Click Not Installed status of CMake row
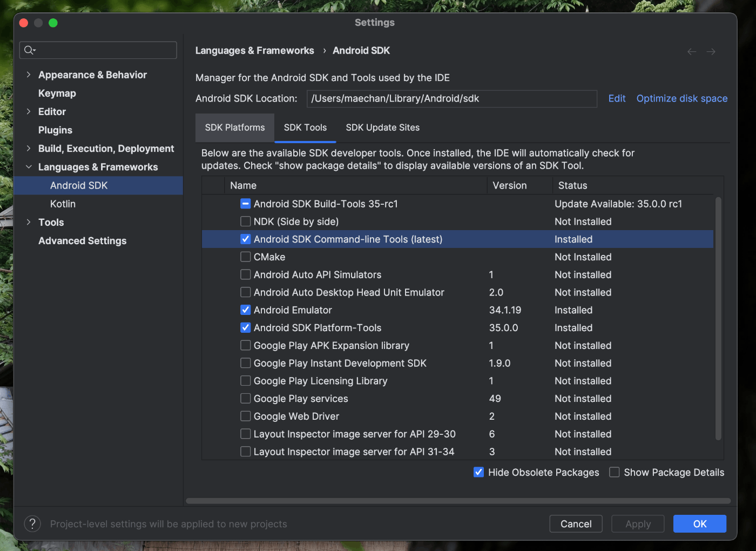Image resolution: width=756 pixels, height=551 pixels. [583, 257]
